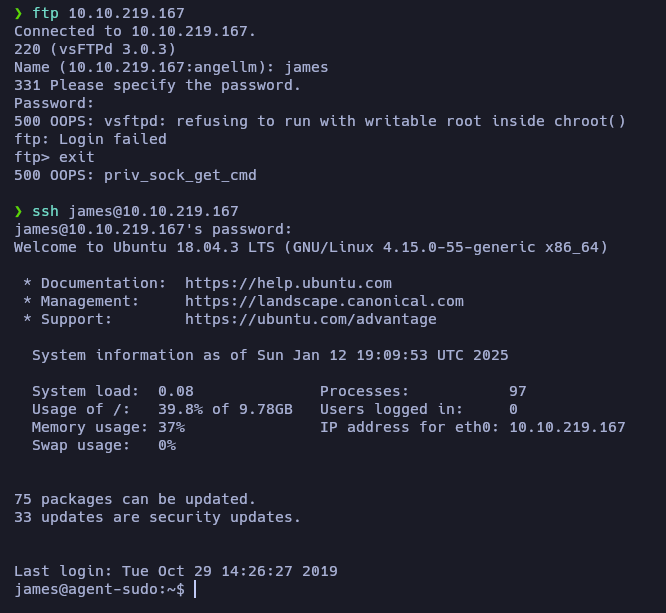Click the Last login timestamp line
666x613 pixels.
tap(175, 571)
